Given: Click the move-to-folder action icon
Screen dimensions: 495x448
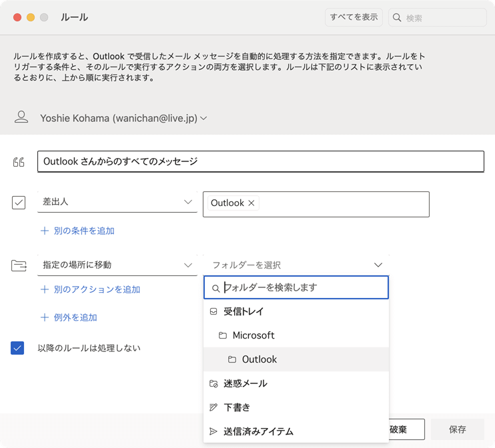Looking at the screenshot, I should pos(19,265).
